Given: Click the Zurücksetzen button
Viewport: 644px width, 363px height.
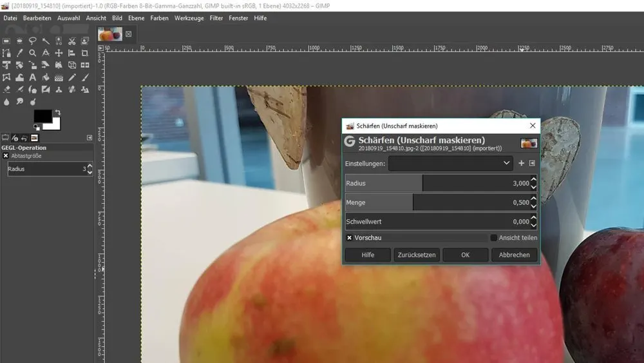Looking at the screenshot, I should click(416, 255).
